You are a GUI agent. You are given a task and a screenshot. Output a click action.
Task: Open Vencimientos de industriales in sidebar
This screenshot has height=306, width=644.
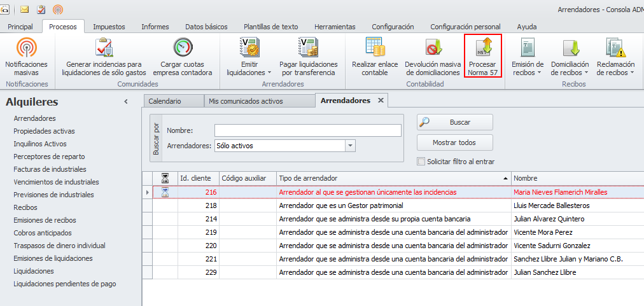coord(56,182)
